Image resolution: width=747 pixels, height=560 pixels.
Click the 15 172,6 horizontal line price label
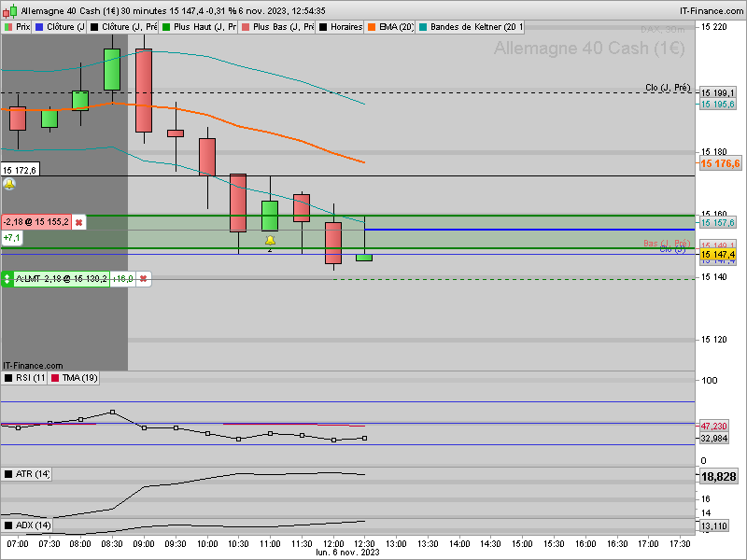point(20,170)
